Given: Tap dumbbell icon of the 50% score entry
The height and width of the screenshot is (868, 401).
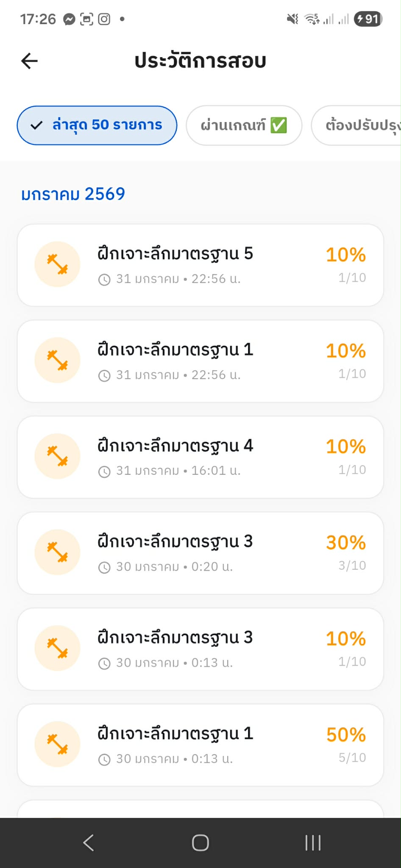Looking at the screenshot, I should pos(57,744).
